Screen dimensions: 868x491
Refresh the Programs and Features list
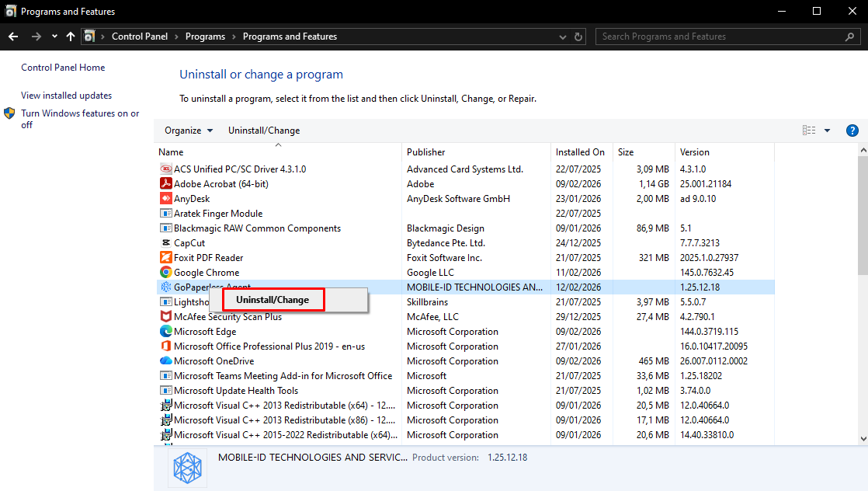(578, 37)
